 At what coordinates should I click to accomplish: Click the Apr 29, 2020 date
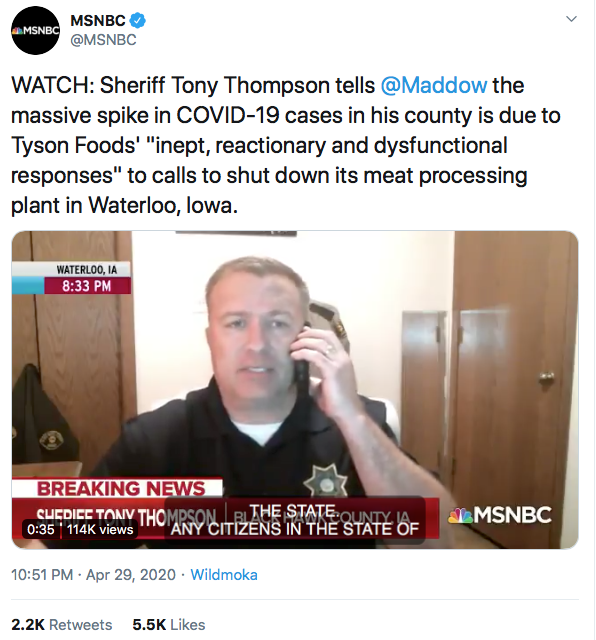click(131, 575)
